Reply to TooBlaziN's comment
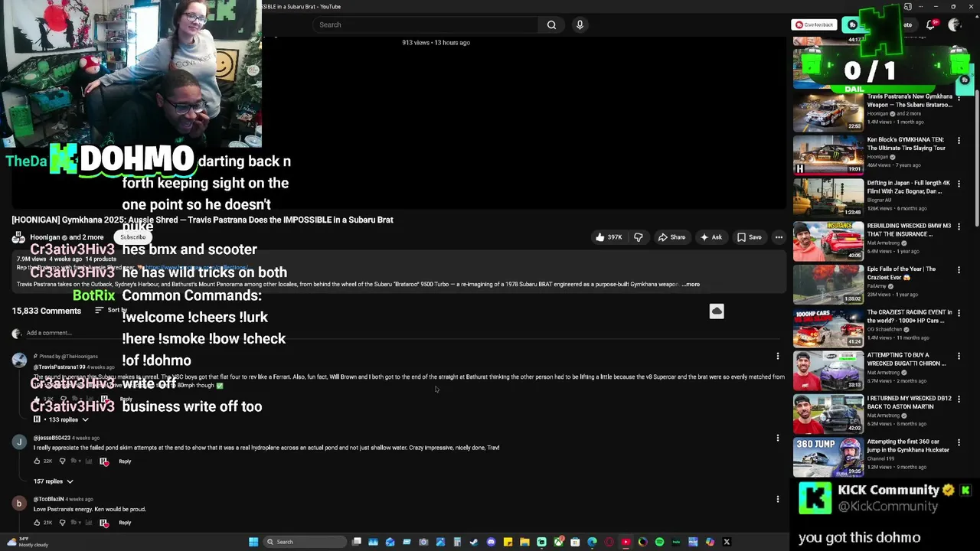The height and width of the screenshot is (551, 980). pos(125,522)
